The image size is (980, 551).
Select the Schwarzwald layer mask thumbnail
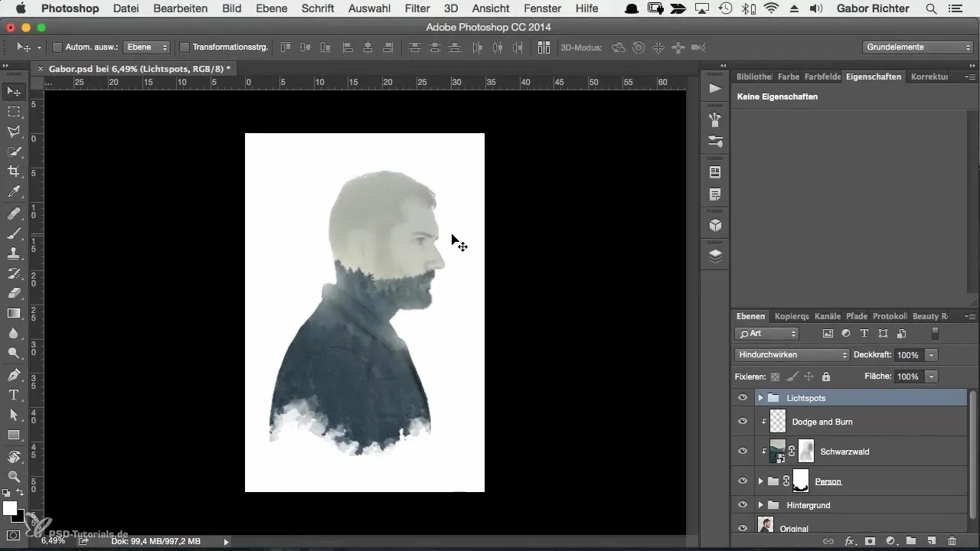click(x=806, y=452)
